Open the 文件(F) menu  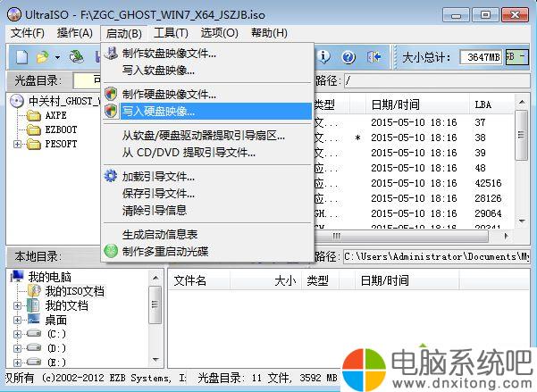pyautogui.click(x=28, y=33)
